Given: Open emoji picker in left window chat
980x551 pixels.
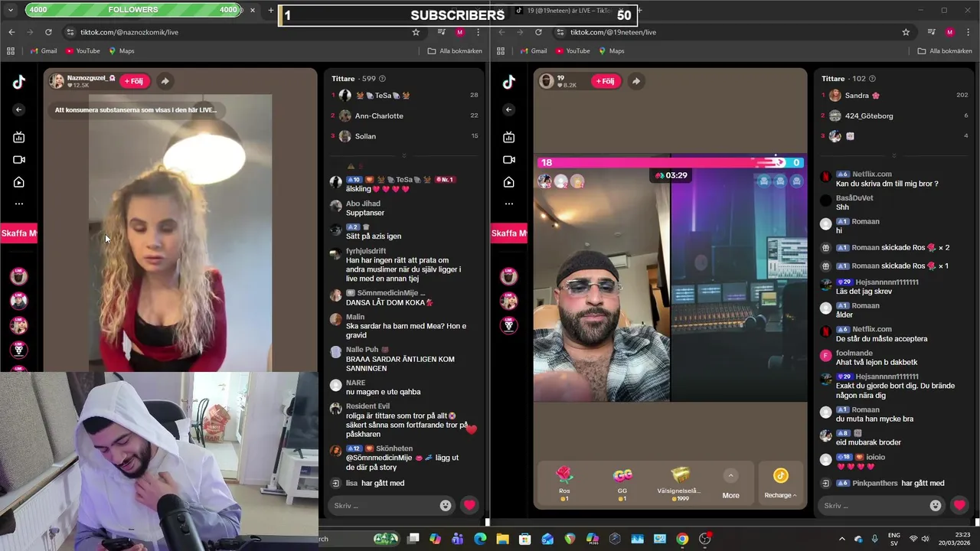Looking at the screenshot, I should coord(446,505).
